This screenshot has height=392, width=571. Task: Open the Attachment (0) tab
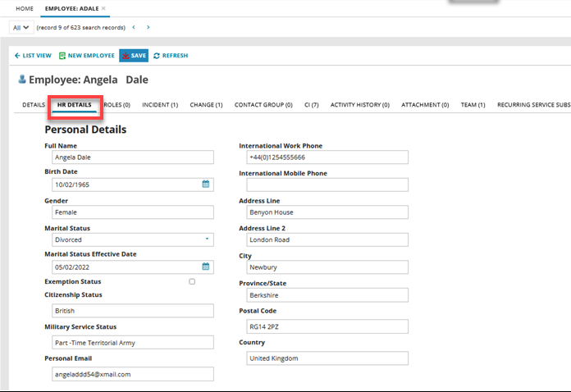pyautogui.click(x=425, y=105)
